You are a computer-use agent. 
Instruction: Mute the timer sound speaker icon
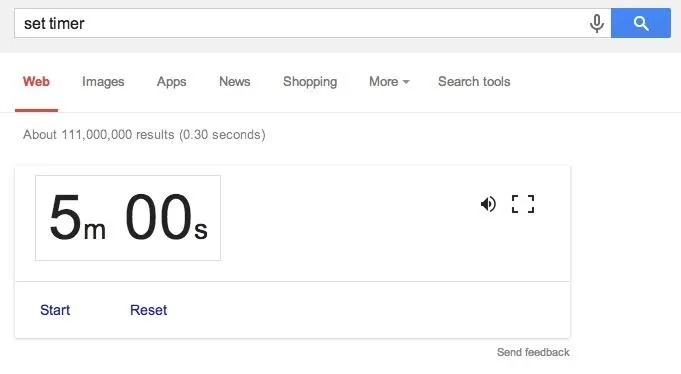point(488,204)
